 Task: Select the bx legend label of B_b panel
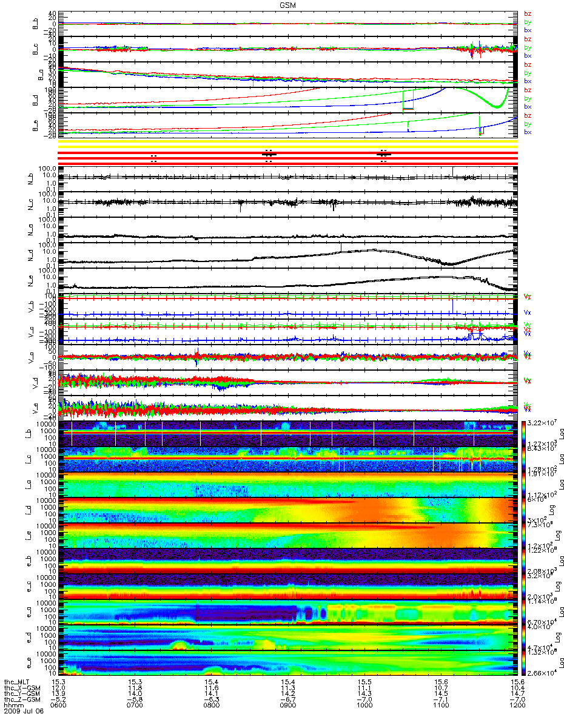pos(527,30)
